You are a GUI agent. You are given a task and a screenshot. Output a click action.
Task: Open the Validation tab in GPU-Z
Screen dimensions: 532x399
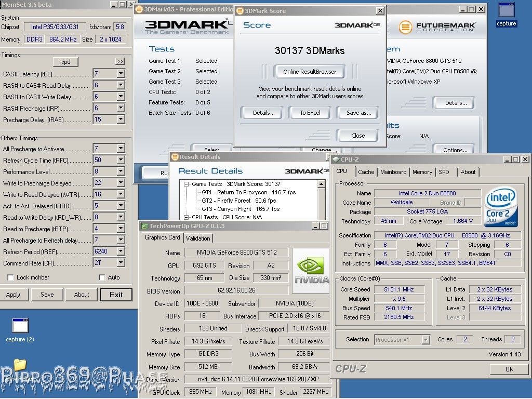point(198,238)
